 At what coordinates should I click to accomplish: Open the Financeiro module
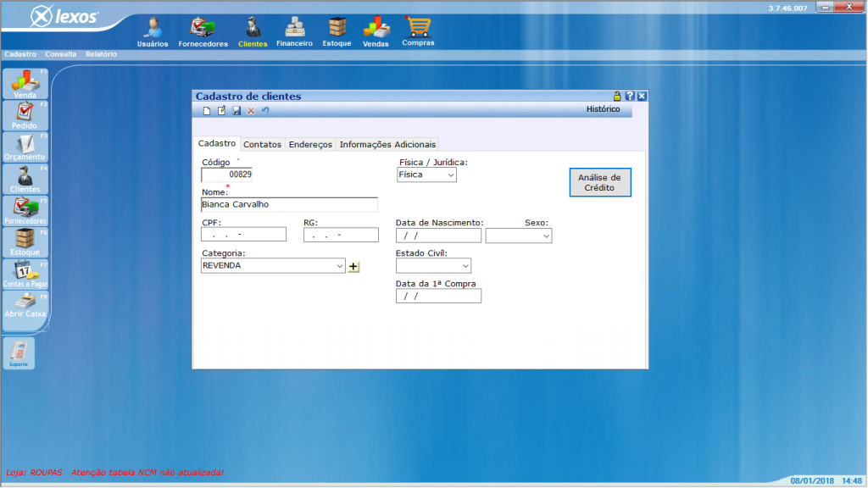tap(294, 32)
